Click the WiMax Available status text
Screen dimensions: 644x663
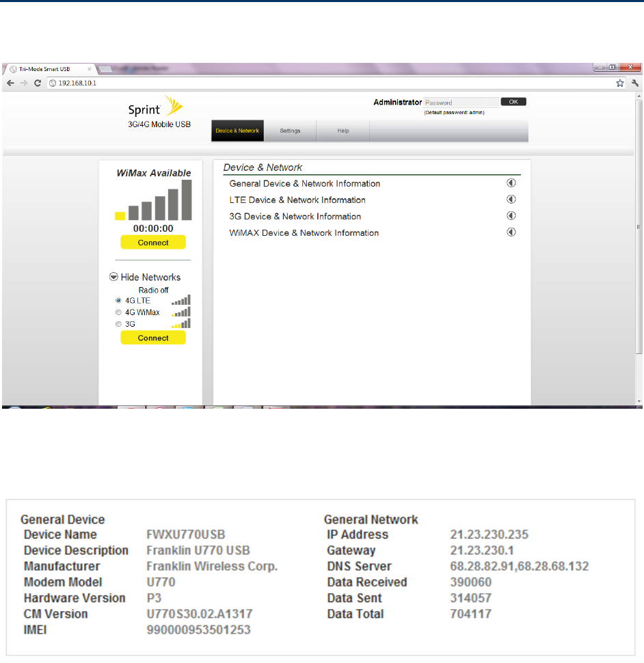154,173
